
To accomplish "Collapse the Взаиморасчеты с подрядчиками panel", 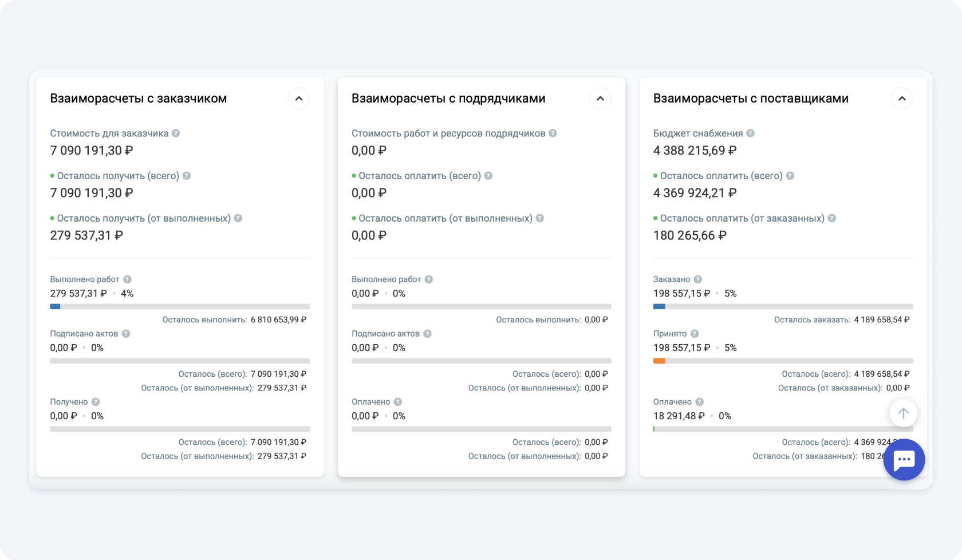I will point(600,98).
